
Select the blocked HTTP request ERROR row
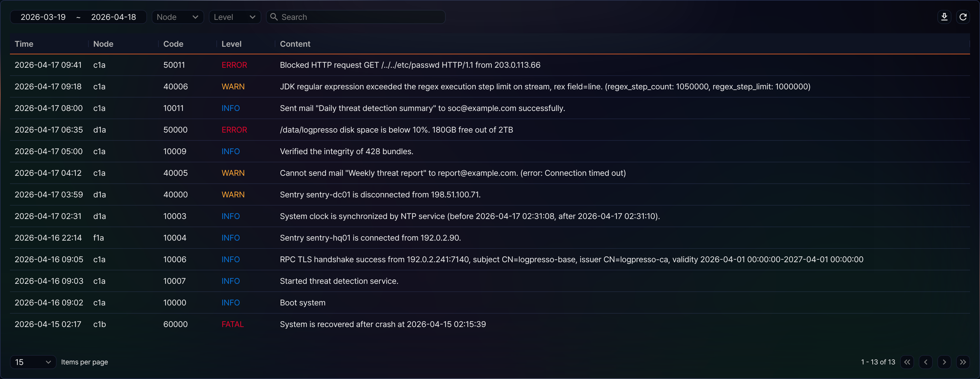click(x=490, y=65)
